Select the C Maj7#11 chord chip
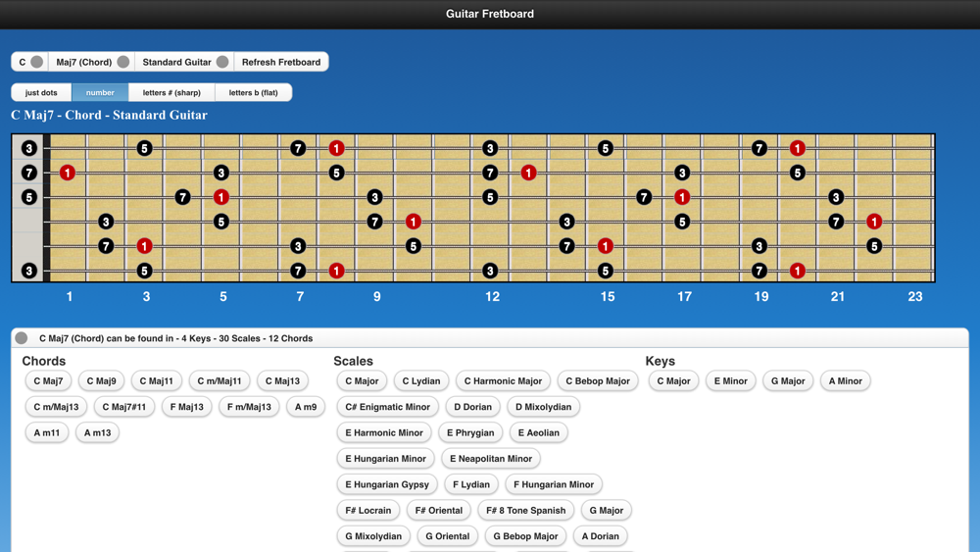This screenshot has width=980, height=552. click(124, 406)
